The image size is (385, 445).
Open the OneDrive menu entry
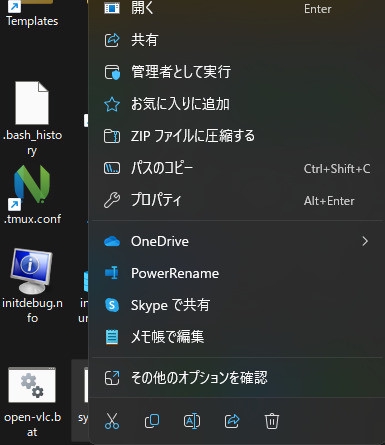click(237, 241)
